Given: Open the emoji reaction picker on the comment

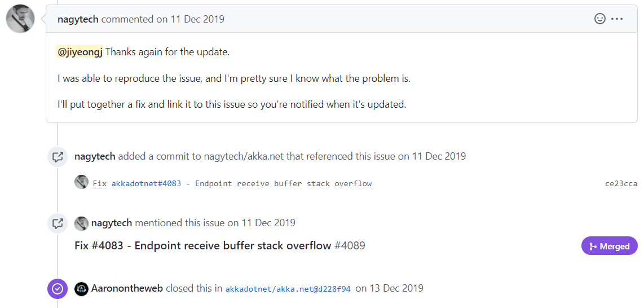Looking at the screenshot, I should [x=600, y=19].
